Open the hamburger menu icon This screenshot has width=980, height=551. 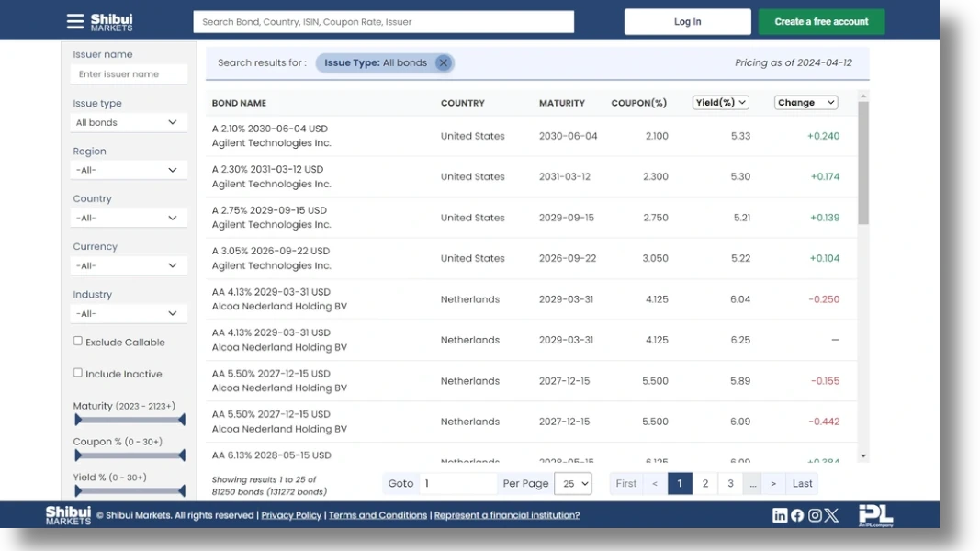[75, 22]
